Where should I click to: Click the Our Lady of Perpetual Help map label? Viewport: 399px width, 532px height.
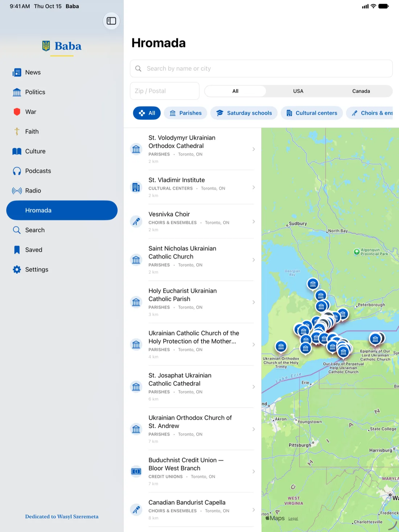pyautogui.click(x=344, y=368)
